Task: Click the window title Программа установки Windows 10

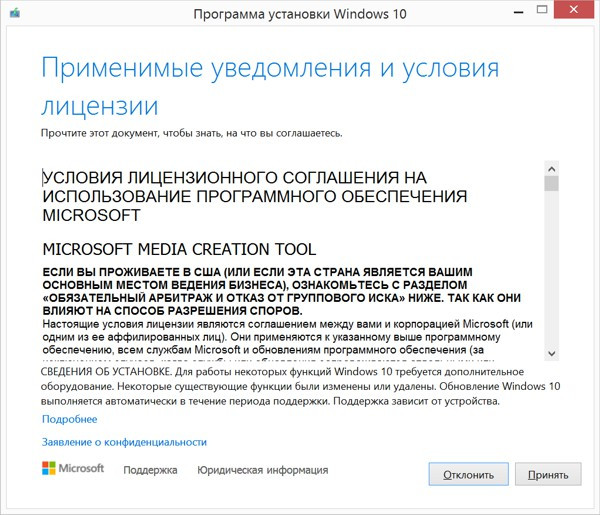Action: (x=300, y=14)
